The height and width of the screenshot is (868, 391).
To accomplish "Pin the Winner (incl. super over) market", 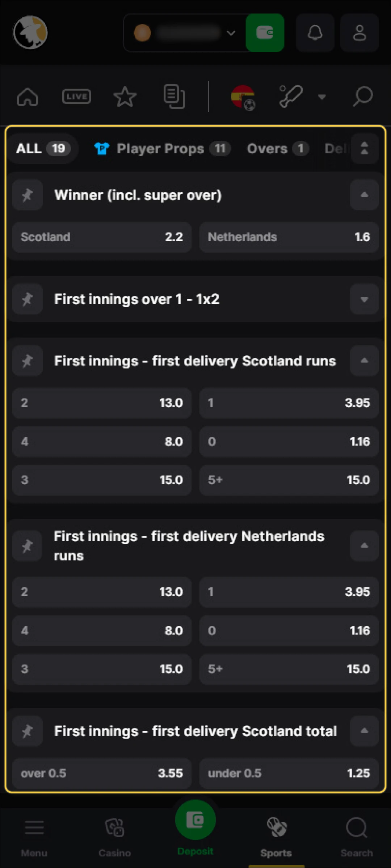I will 27,195.
